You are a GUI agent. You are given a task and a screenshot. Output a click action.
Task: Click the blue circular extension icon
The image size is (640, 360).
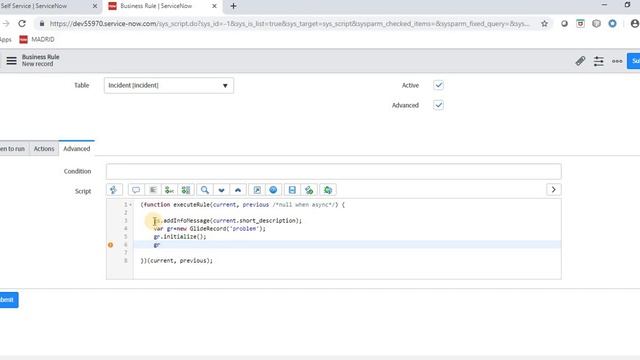[613, 24]
